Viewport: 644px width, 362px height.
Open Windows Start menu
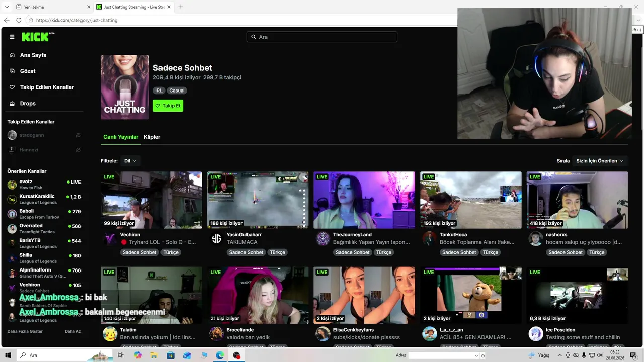pyautogui.click(x=8, y=355)
